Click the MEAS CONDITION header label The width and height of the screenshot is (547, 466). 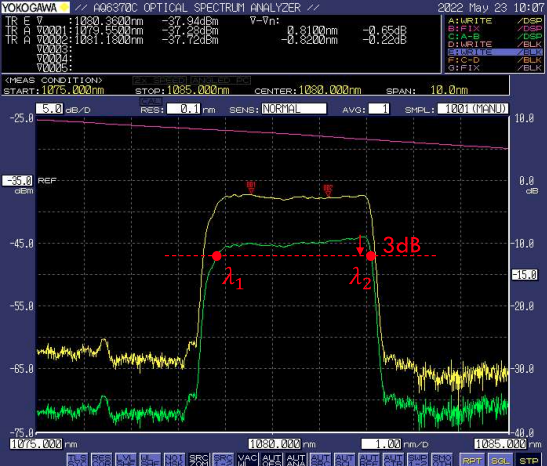point(54,80)
